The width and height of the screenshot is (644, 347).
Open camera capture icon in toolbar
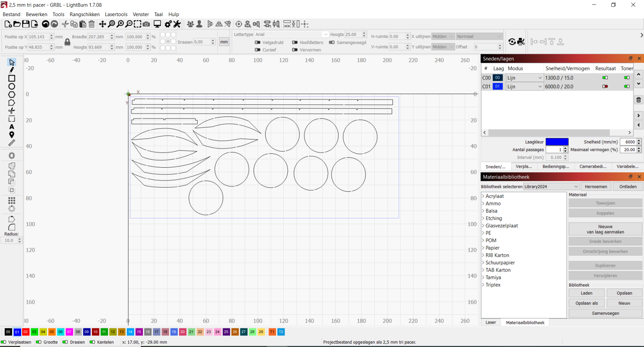pos(147,24)
